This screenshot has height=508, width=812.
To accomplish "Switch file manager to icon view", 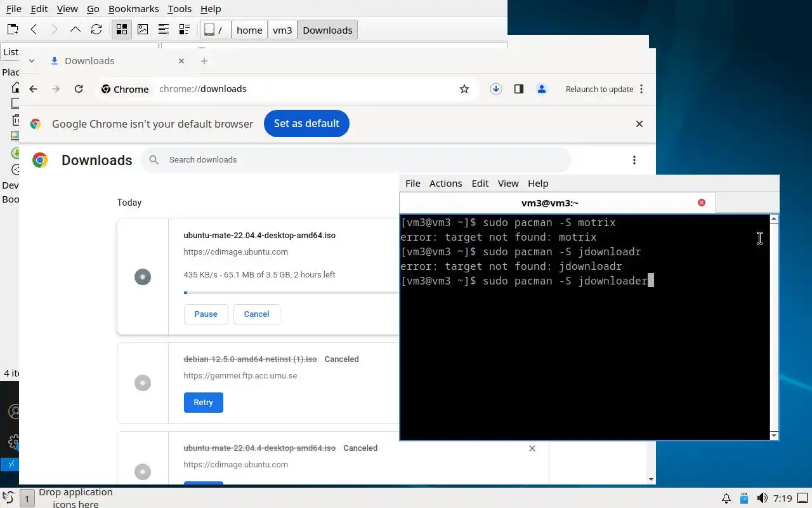I will click(122, 30).
